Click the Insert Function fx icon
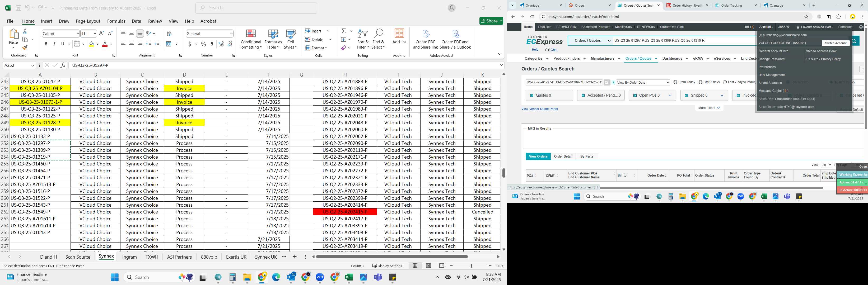The height and width of the screenshot is (285, 868). pyautogui.click(x=63, y=65)
